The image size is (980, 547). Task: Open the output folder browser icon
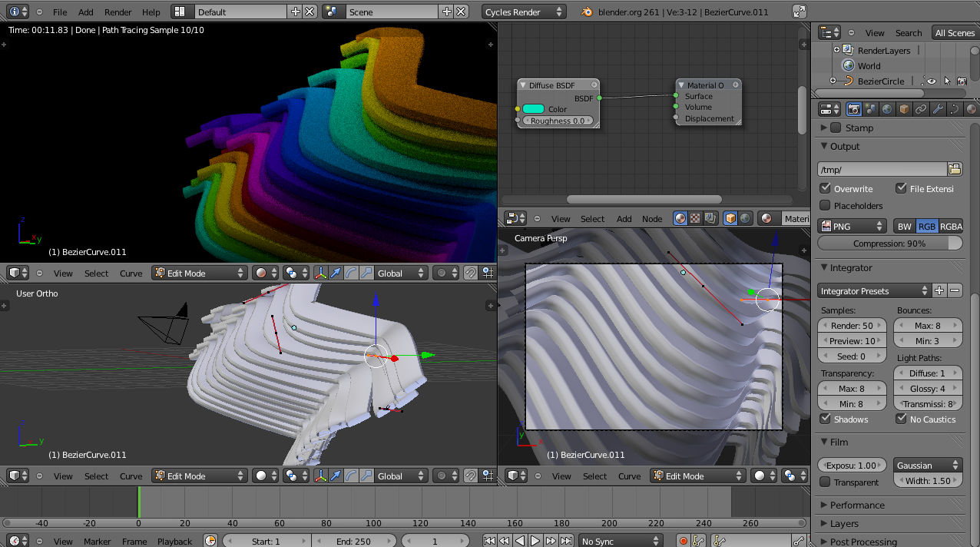tap(955, 169)
